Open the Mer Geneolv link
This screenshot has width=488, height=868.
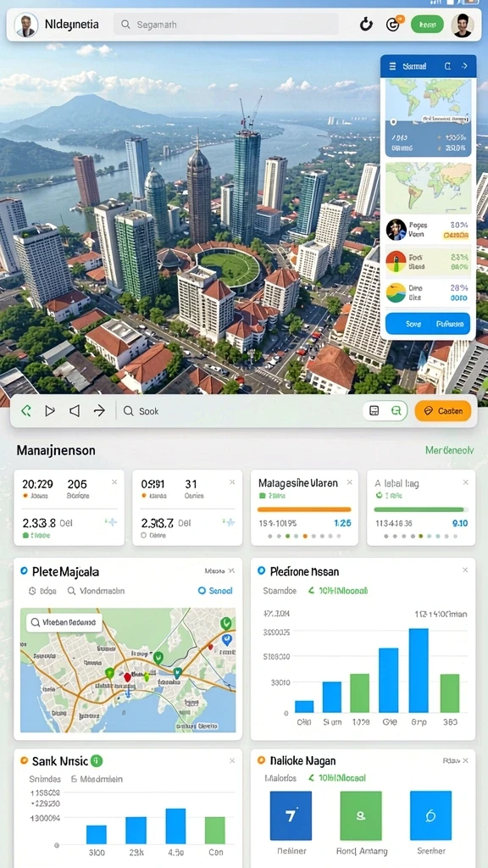(x=449, y=450)
